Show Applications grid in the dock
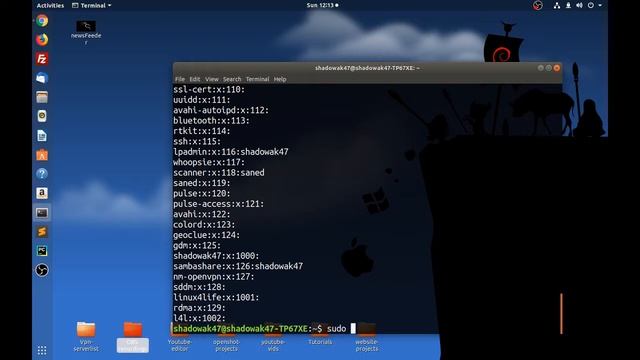Image resolution: width=640 pixels, height=360 pixels. click(x=42, y=350)
